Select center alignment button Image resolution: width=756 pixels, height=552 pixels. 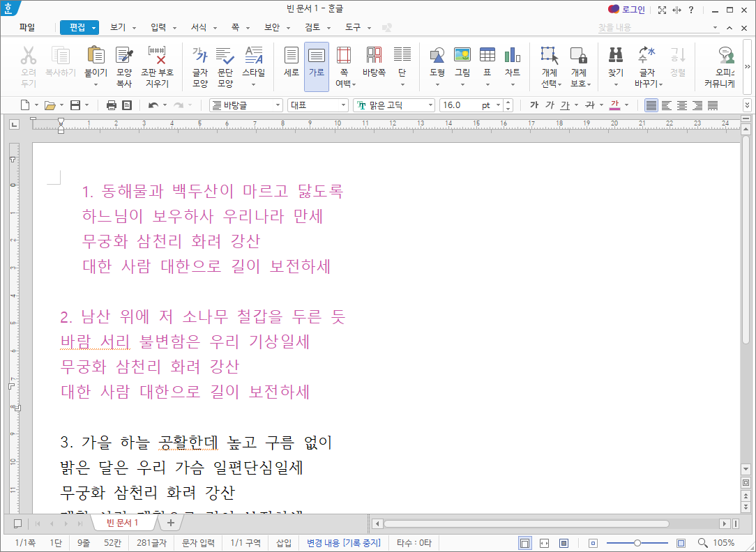pos(682,105)
